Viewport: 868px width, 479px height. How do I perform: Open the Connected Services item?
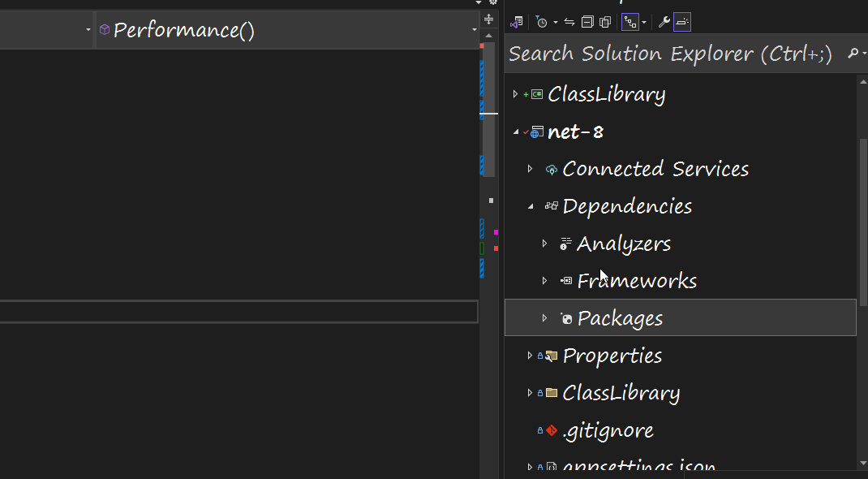click(x=655, y=168)
